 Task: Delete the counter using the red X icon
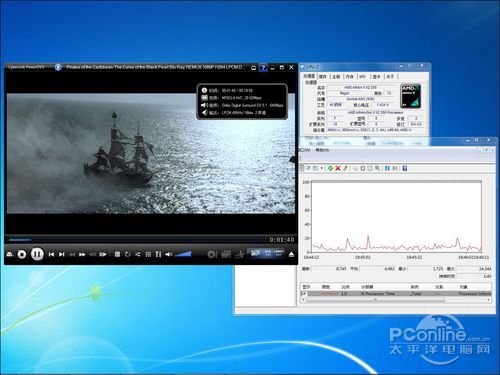338,168
